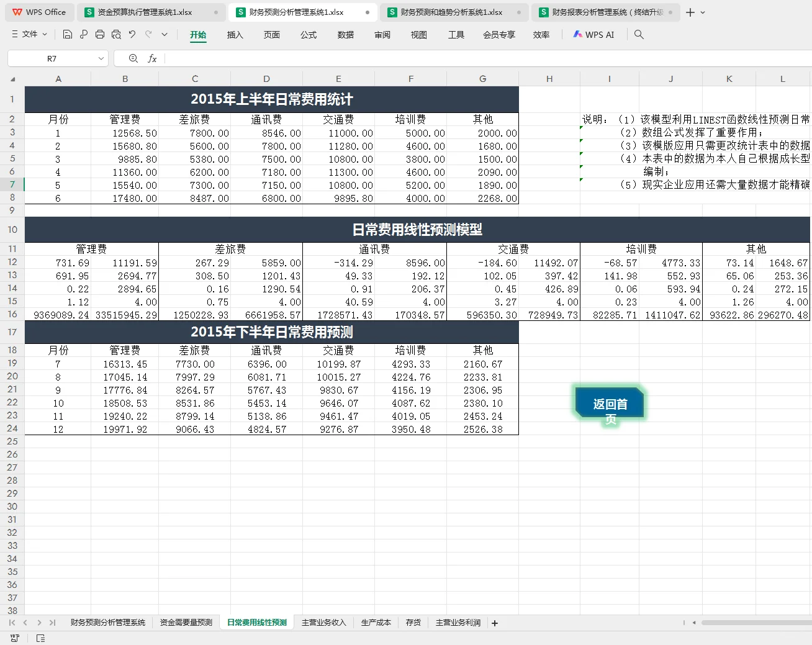Viewport: 812px width, 645px height.
Task: Click the Save icon in quick toolbar
Action: tap(68, 34)
